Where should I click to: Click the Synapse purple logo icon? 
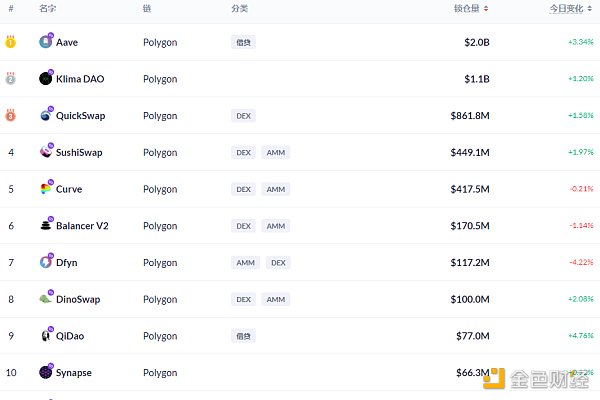click(46, 372)
